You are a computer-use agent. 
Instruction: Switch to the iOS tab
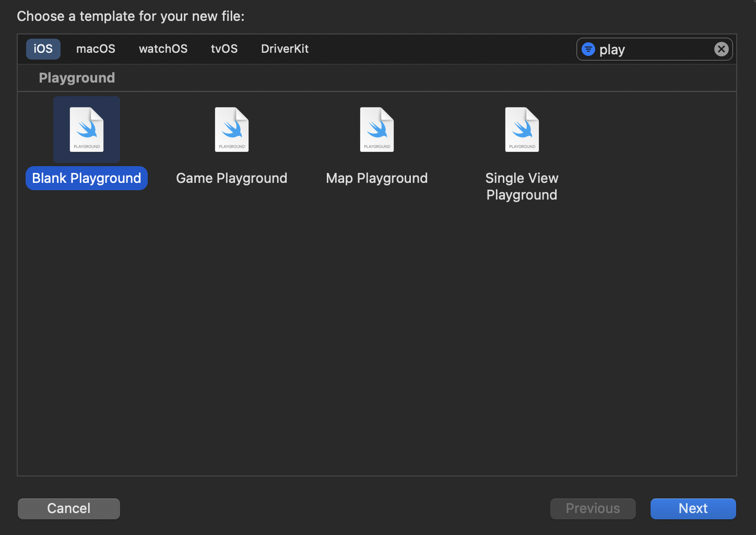43,49
